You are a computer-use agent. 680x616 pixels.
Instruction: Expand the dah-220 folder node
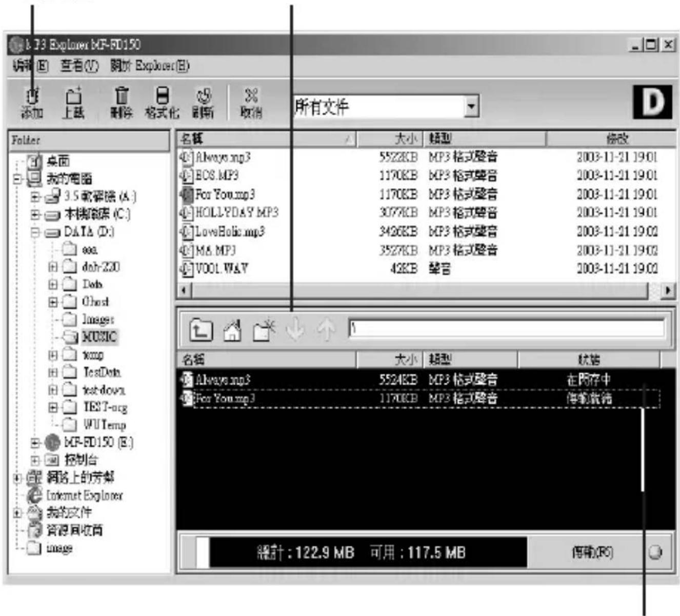tap(53, 267)
